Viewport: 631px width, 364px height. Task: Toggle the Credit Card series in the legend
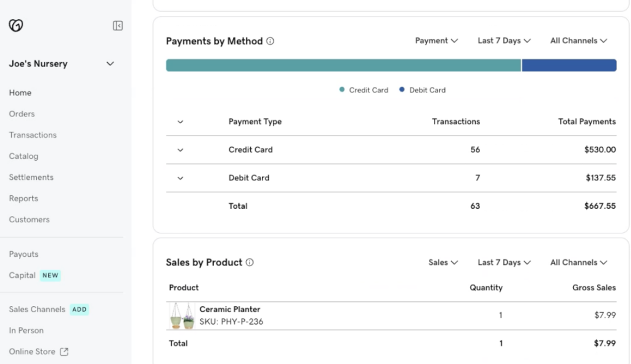362,89
